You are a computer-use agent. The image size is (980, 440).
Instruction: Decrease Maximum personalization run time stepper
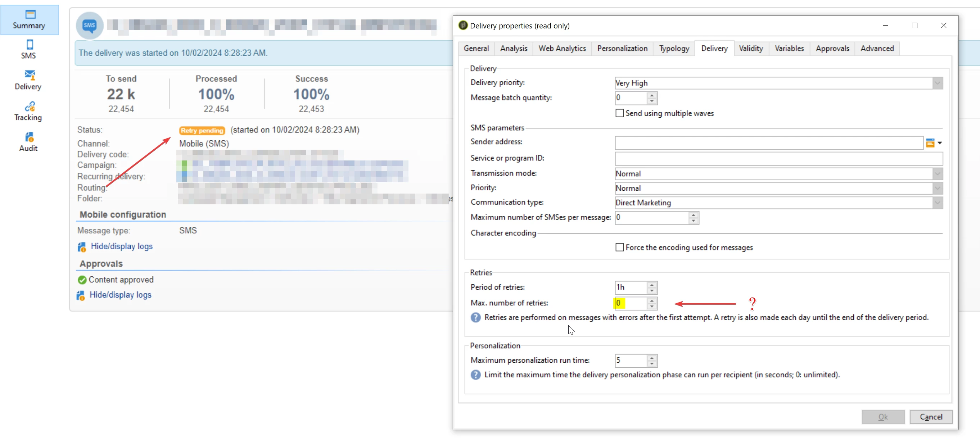652,364
